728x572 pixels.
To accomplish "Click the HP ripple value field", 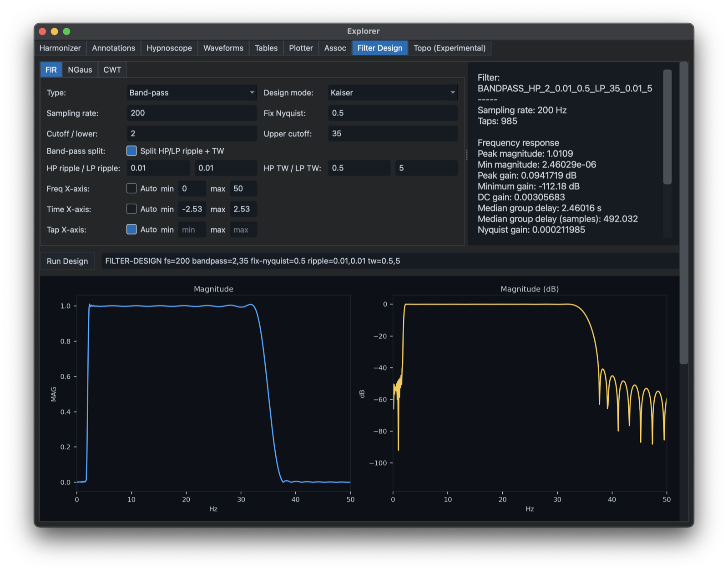I will click(158, 168).
